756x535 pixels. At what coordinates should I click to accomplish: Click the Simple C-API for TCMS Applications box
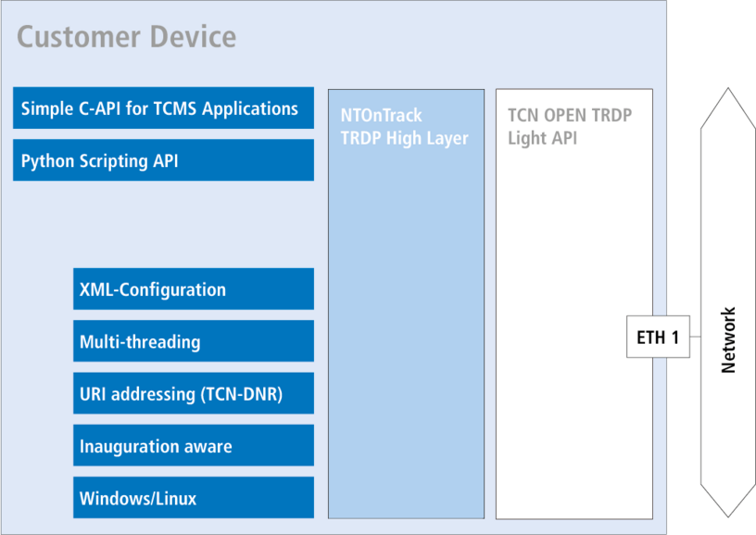tap(163, 108)
